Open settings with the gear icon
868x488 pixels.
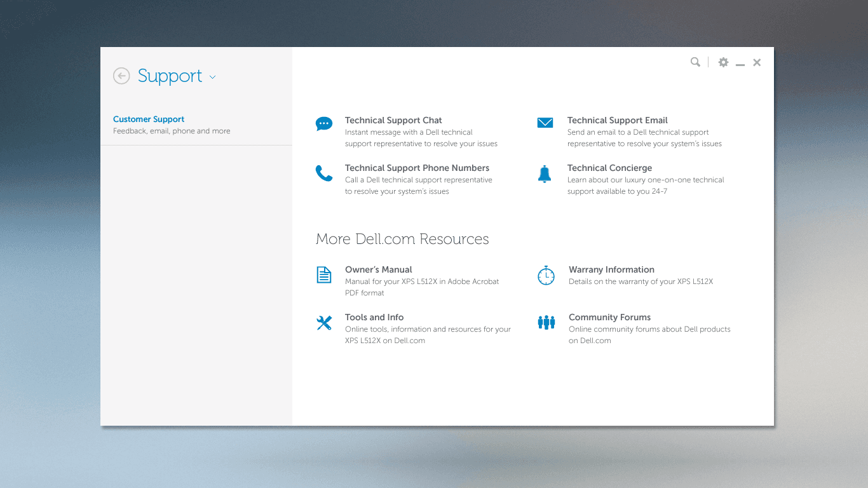click(x=723, y=62)
